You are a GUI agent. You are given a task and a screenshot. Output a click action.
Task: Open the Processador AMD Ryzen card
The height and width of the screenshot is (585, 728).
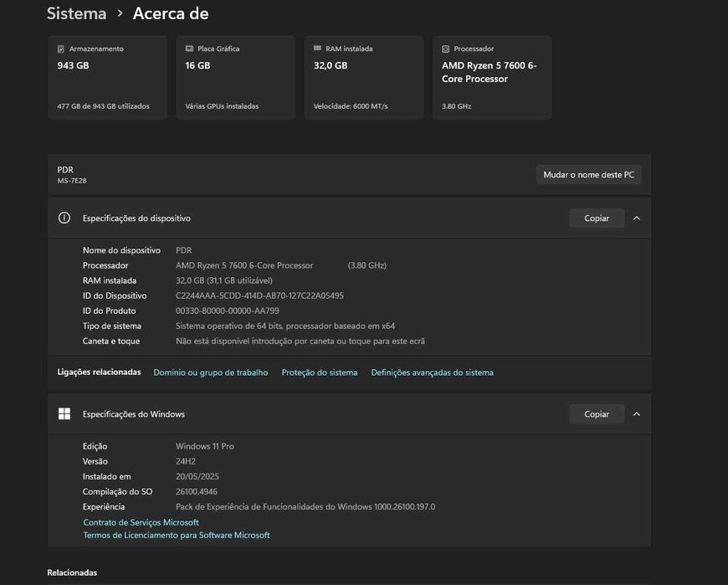pyautogui.click(x=492, y=78)
